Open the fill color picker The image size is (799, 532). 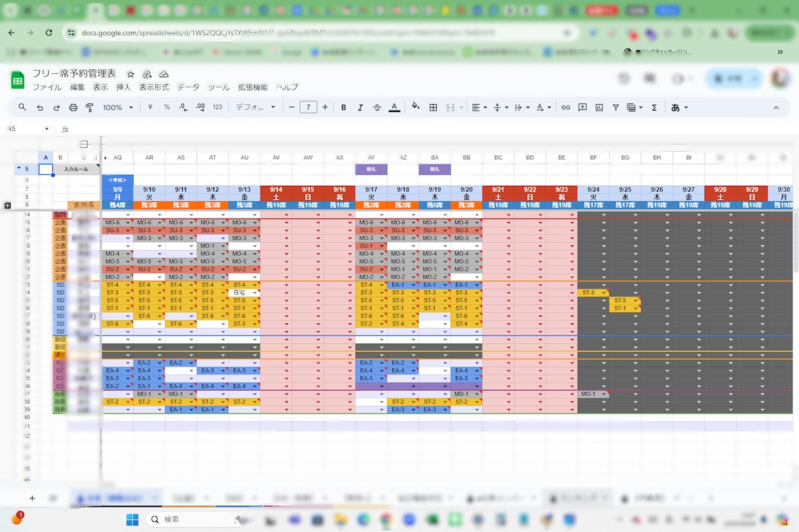(415, 107)
